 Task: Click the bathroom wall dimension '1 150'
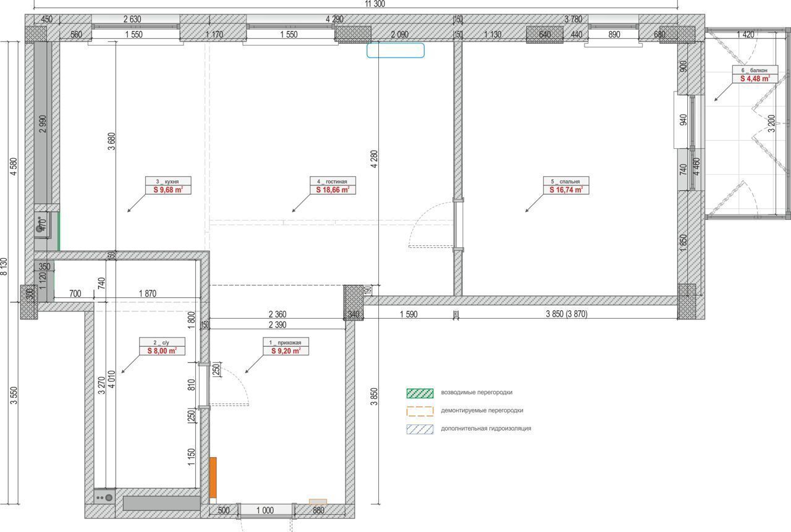[192, 458]
